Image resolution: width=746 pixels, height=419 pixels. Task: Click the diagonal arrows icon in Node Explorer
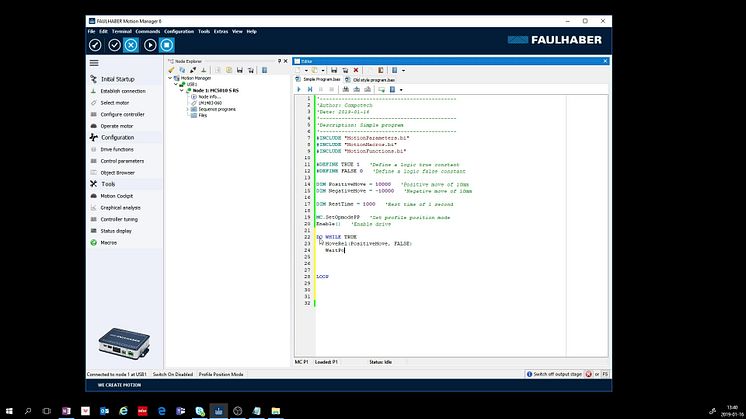click(x=193, y=70)
